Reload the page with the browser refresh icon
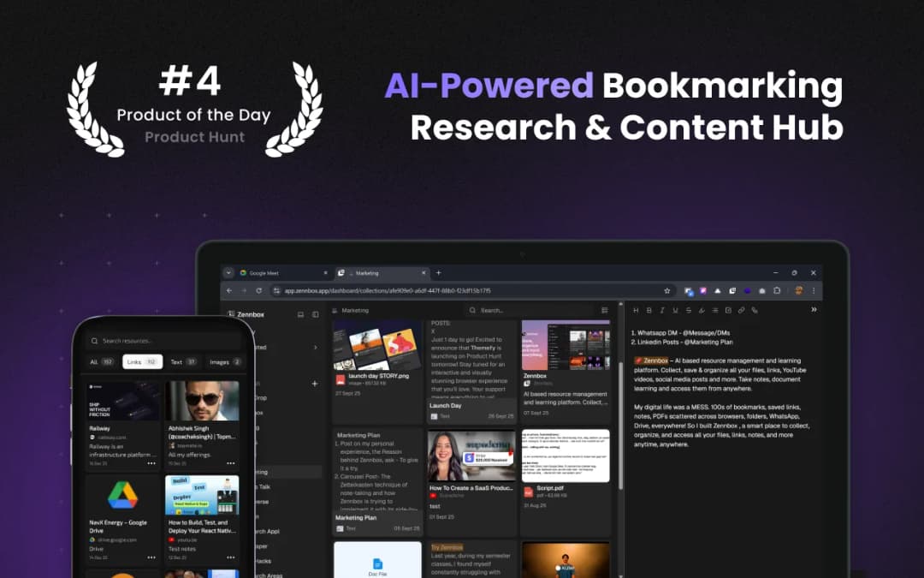The height and width of the screenshot is (578, 924). click(x=258, y=291)
